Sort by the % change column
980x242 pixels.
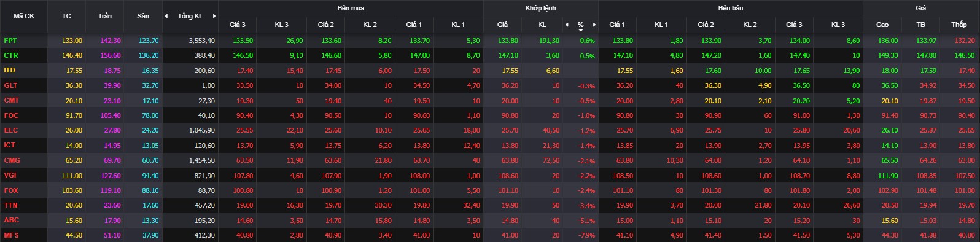pyautogui.click(x=580, y=25)
